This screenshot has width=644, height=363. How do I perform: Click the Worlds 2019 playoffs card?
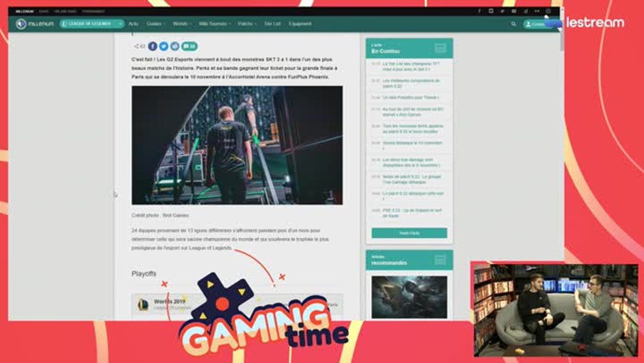tap(237, 306)
